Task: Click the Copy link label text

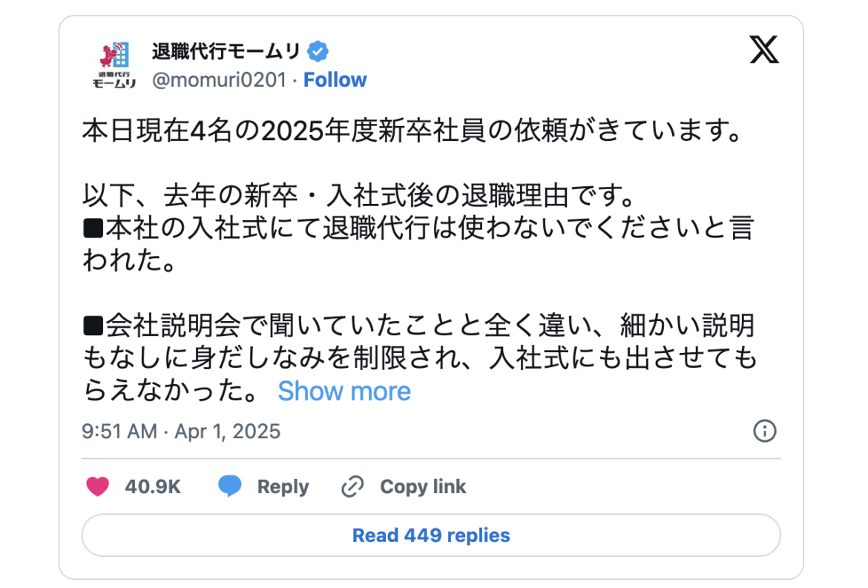Action: [x=422, y=486]
